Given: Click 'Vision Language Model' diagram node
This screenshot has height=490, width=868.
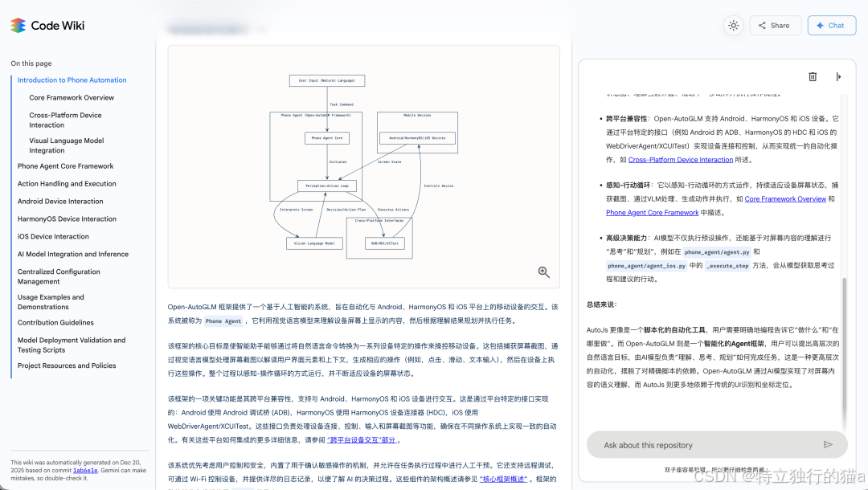Looking at the screenshot, I should [x=314, y=243].
